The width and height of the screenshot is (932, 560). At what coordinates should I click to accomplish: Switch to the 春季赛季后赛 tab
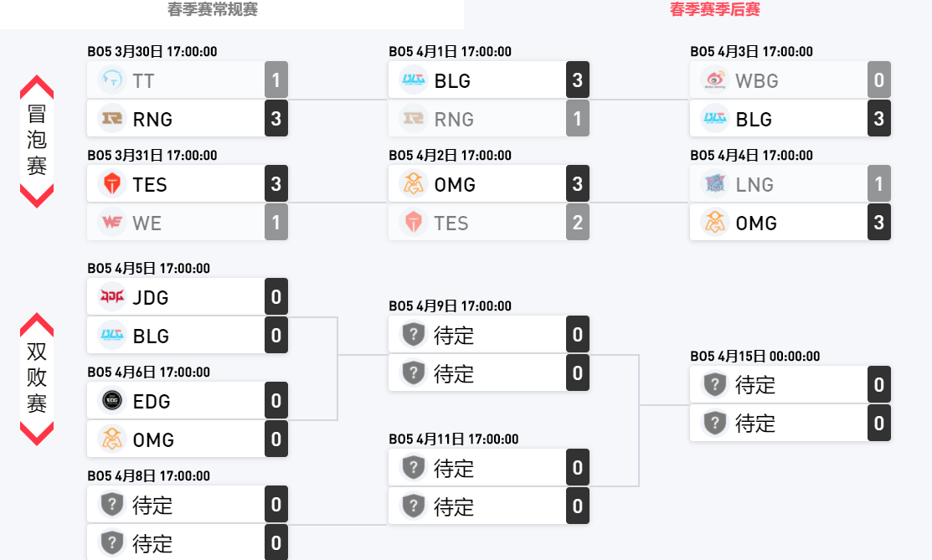pyautogui.click(x=715, y=10)
